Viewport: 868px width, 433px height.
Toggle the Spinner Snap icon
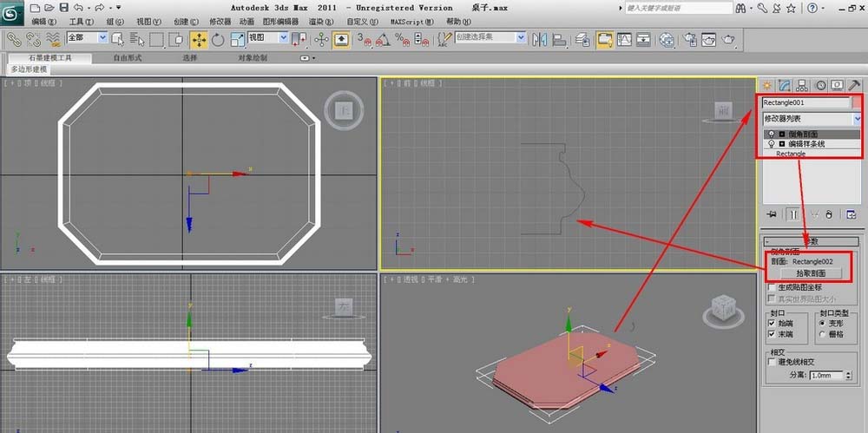point(421,39)
